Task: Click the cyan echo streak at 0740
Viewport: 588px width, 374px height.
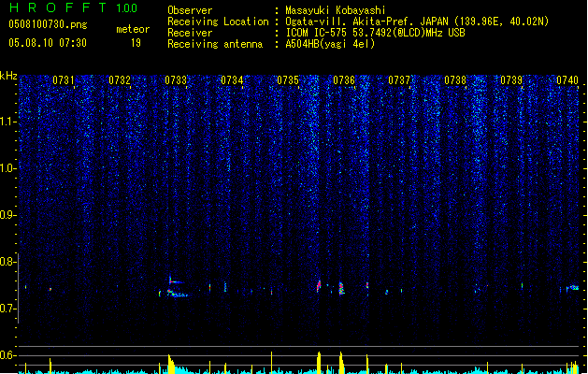Action: click(x=573, y=288)
